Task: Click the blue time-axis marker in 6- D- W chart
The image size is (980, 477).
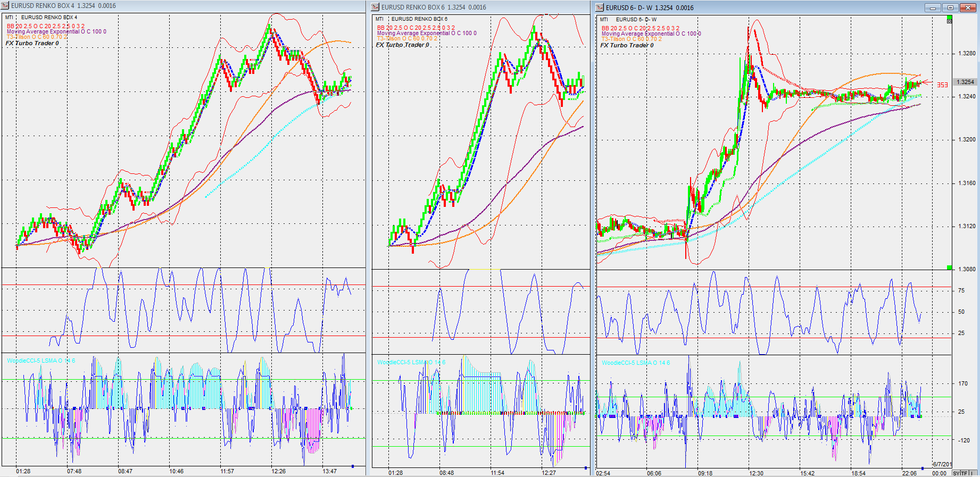Action: click(923, 468)
